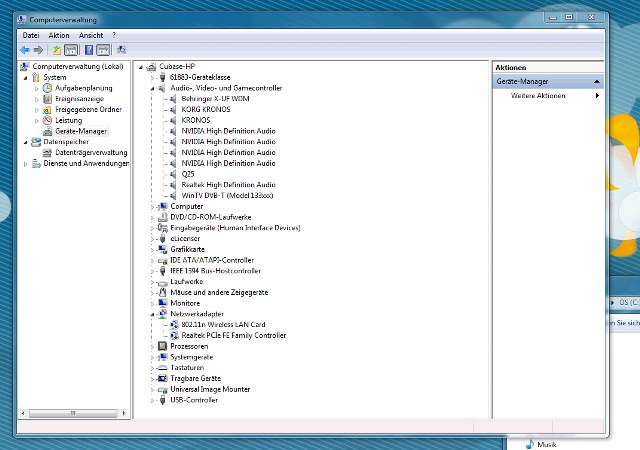Click the Back arrow toolbar icon

click(x=25, y=50)
